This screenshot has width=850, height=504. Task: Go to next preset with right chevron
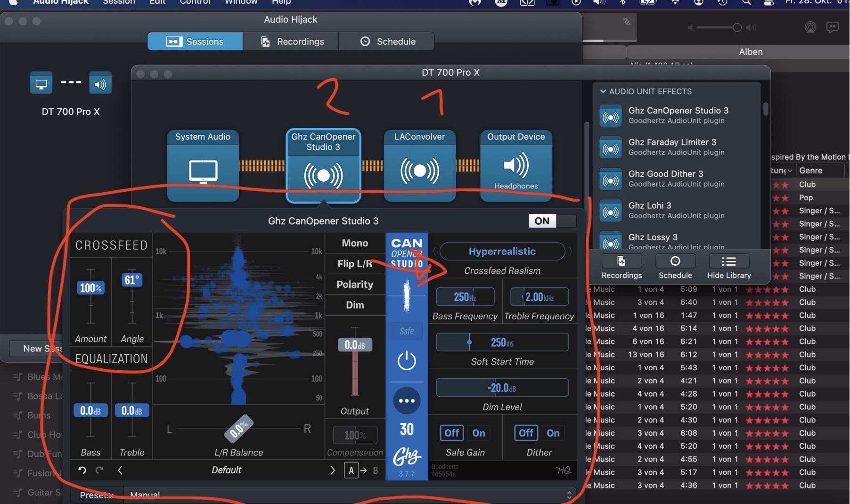point(333,470)
